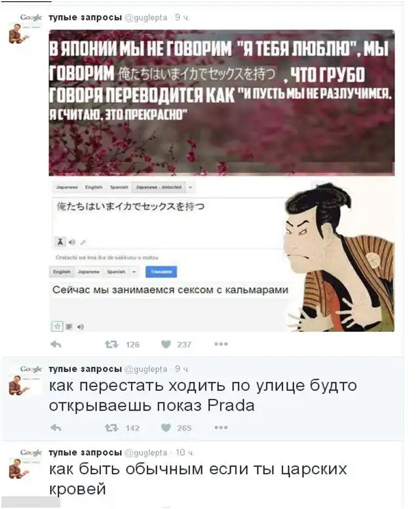420x509 pixels.
Task: Expand target language dropdown arrow next to Spanish
Action: click(x=134, y=272)
